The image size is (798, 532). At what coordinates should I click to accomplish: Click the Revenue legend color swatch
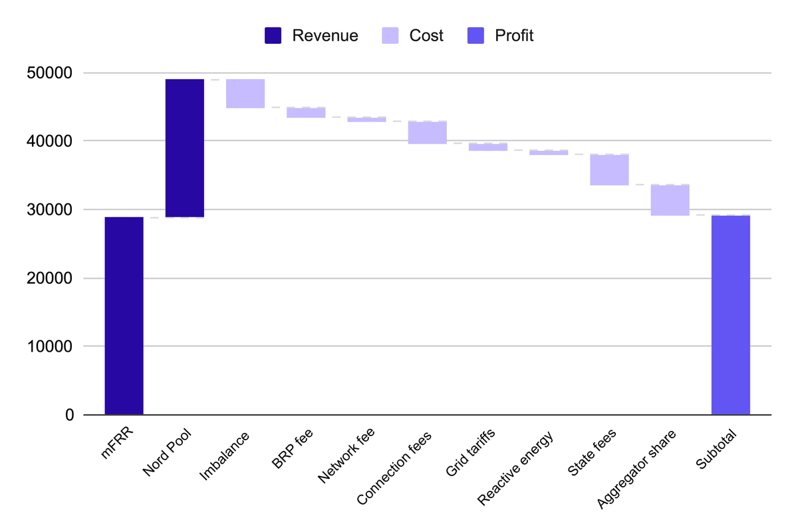pyautogui.click(x=273, y=35)
